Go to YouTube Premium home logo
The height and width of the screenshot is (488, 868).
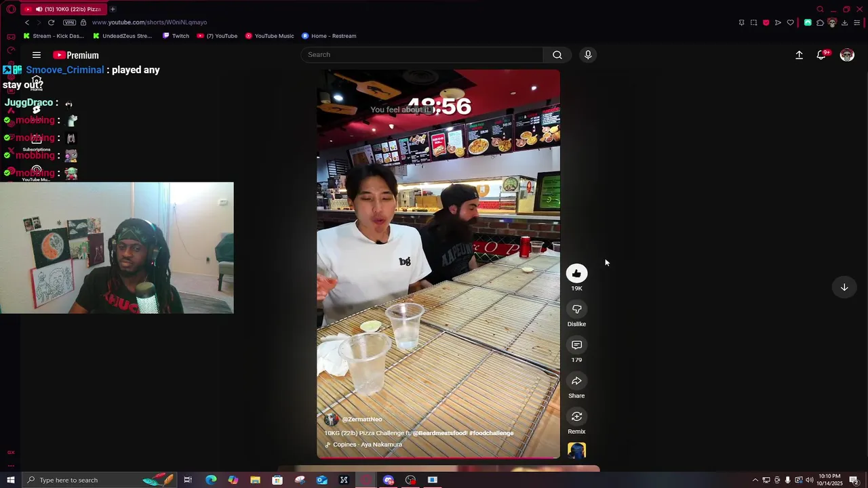point(76,55)
